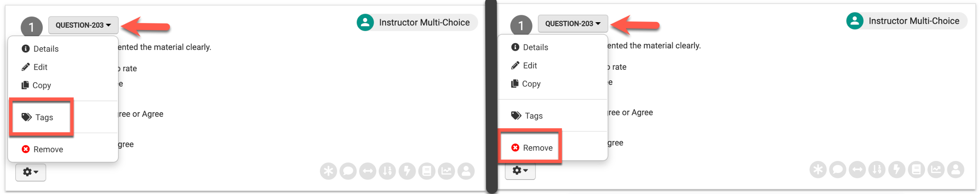Open the QUESTION-203 dropdown in the left panel
The width and height of the screenshot is (980, 194).
tap(83, 25)
